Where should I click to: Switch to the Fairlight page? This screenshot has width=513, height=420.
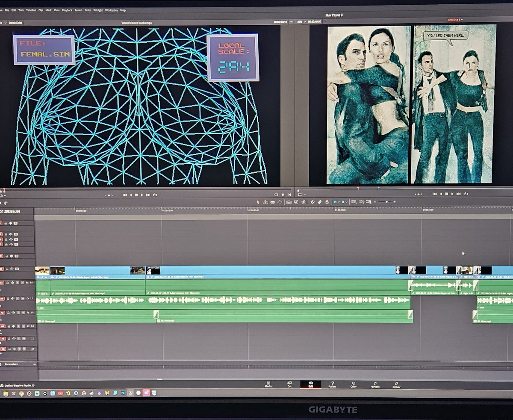pyautogui.click(x=375, y=384)
